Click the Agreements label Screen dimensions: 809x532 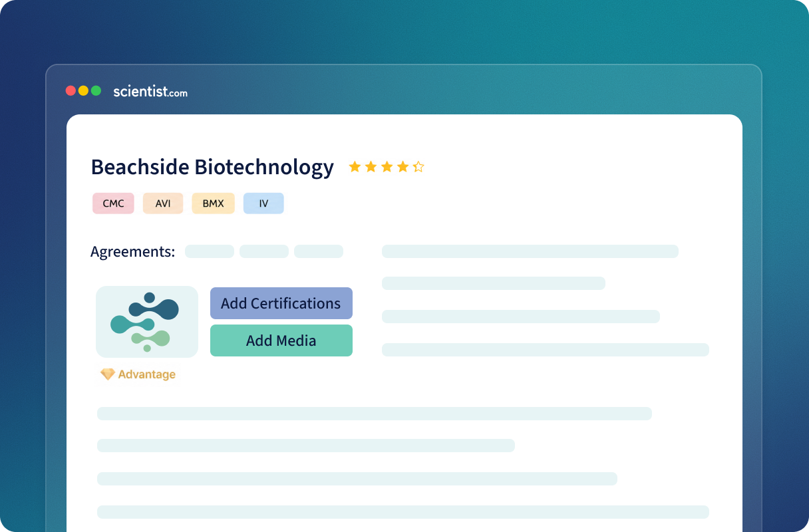[133, 252]
